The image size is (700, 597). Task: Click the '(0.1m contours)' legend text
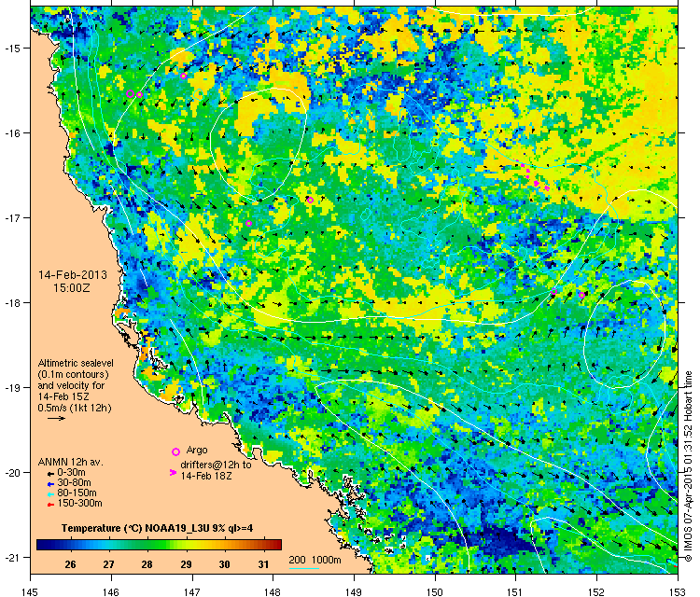coord(73,374)
